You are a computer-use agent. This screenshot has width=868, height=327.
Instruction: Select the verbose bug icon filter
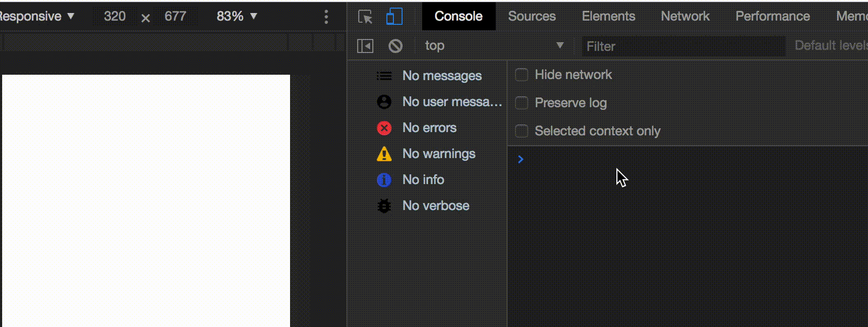tap(384, 206)
